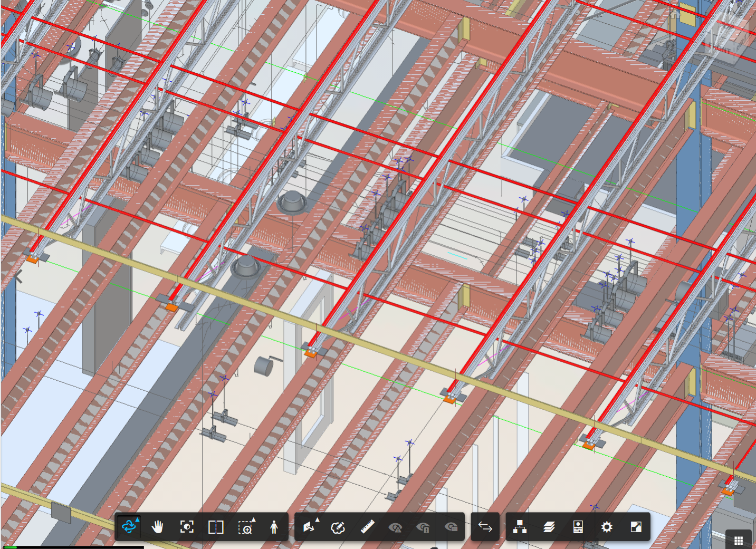Open the Model Browser hierarchy panel
Viewport: 756px width, 549px height.
tap(520, 527)
